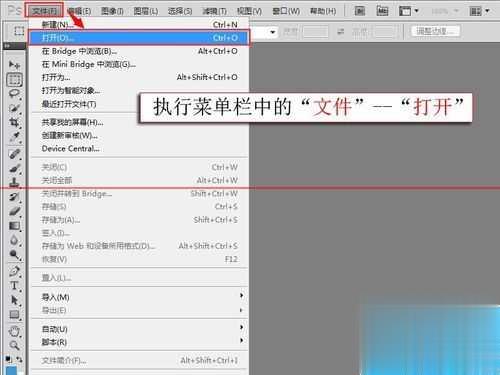Choose 在 Mini Bridge 中浏览(G)
This screenshot has width=500, height=375.
point(140,64)
